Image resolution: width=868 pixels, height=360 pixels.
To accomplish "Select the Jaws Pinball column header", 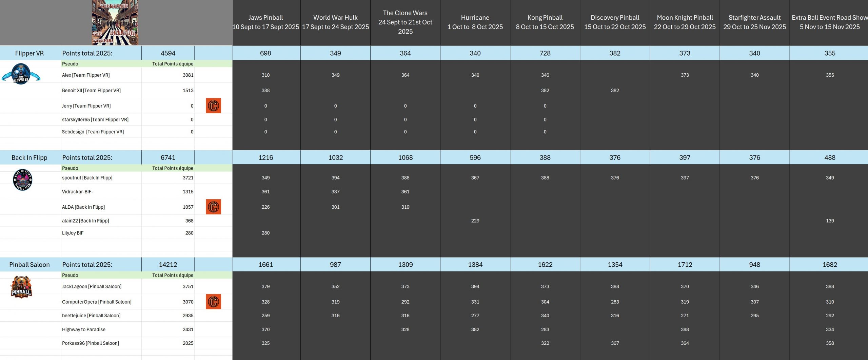I will 266,22.
